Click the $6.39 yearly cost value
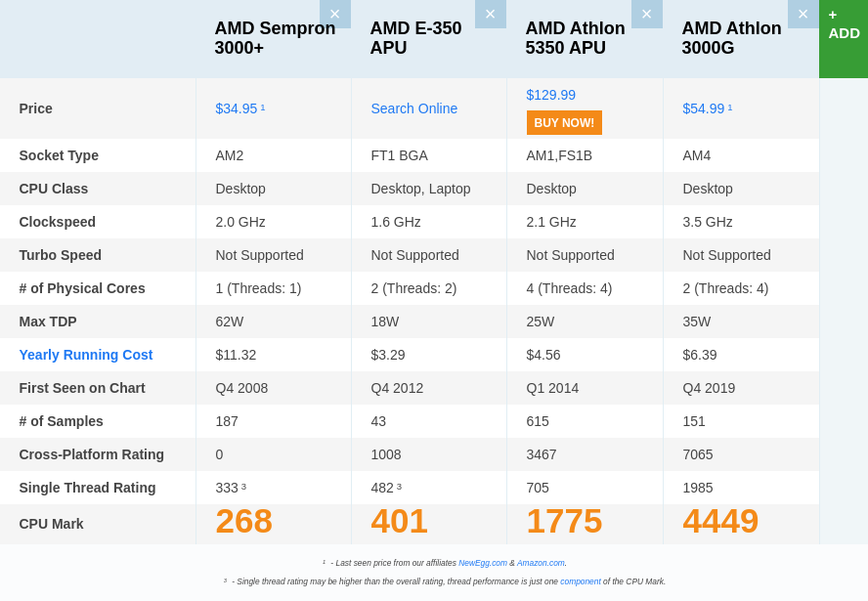This screenshot has height=601, width=868. (x=700, y=355)
